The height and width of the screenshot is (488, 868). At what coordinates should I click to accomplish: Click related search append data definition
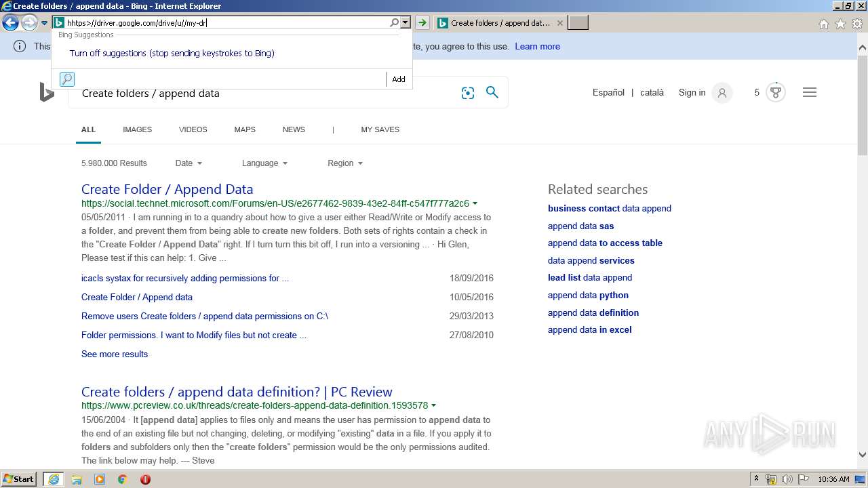coord(593,313)
